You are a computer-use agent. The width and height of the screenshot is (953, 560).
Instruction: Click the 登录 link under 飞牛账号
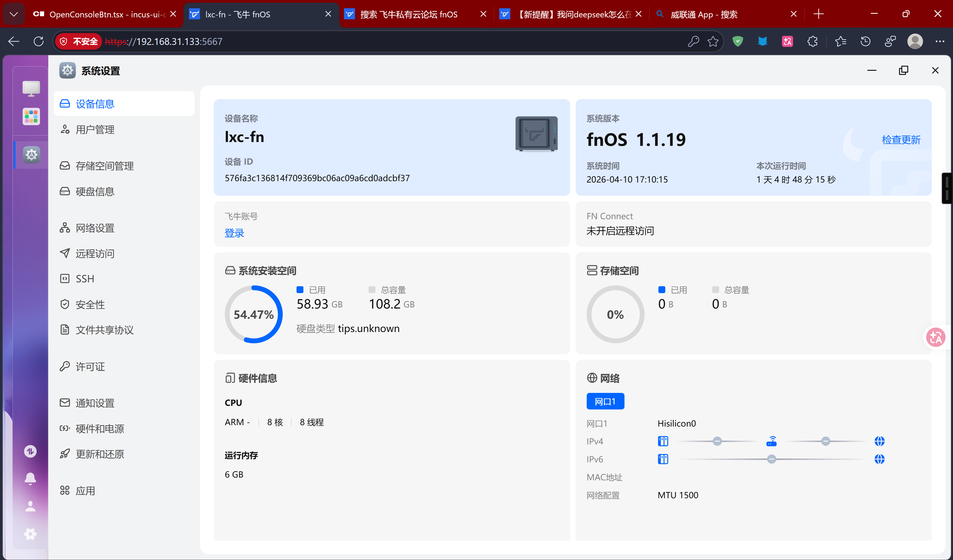(234, 233)
